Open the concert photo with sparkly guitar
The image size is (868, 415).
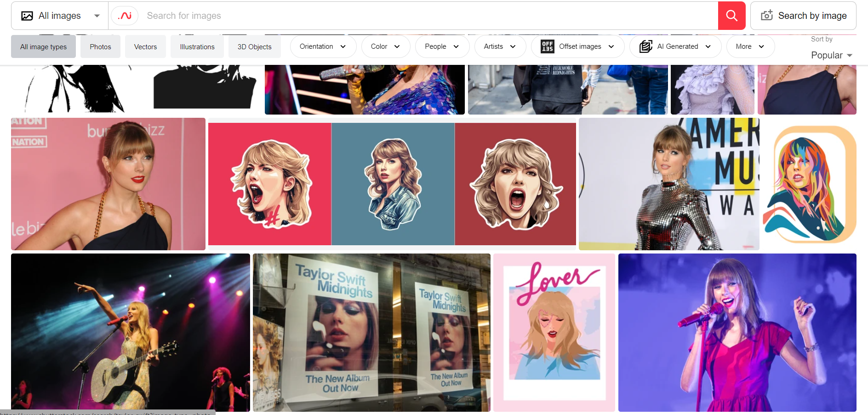point(131,332)
